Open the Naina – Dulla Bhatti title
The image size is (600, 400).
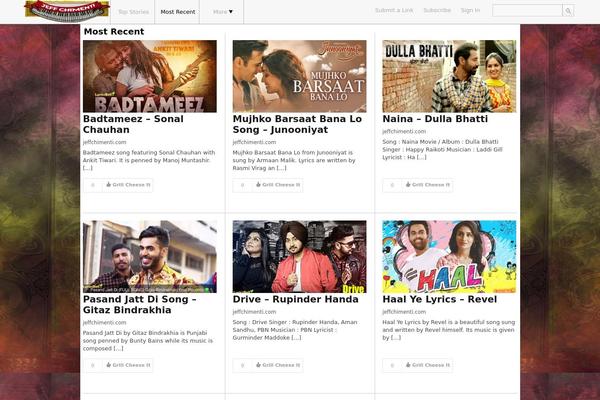pyautogui.click(x=435, y=119)
